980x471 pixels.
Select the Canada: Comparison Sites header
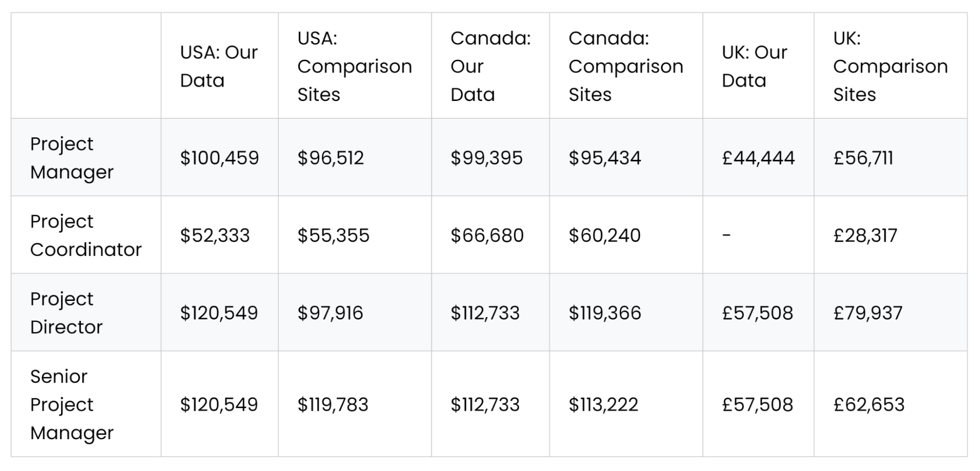(626, 66)
